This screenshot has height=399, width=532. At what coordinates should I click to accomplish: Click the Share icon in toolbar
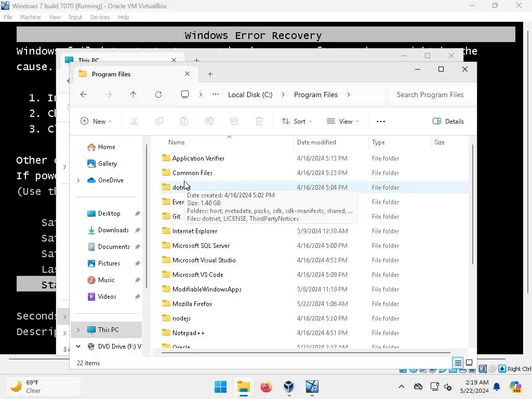pyautogui.click(x=234, y=121)
